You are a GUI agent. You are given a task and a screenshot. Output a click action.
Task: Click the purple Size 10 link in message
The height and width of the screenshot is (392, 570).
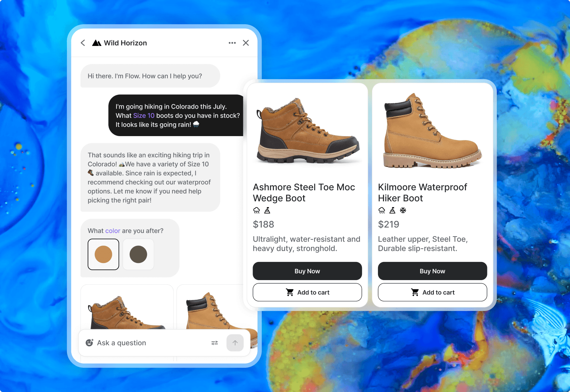[x=144, y=116]
